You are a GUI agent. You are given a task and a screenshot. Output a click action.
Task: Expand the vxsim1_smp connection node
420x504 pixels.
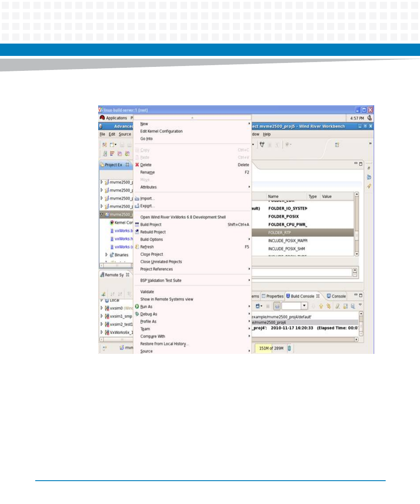(102, 316)
